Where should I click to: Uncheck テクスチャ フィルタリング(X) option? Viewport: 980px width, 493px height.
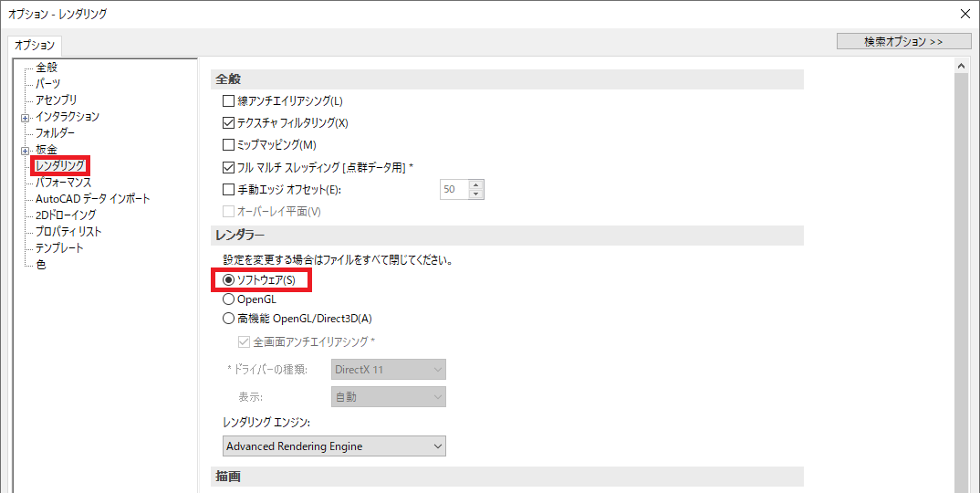[229, 123]
